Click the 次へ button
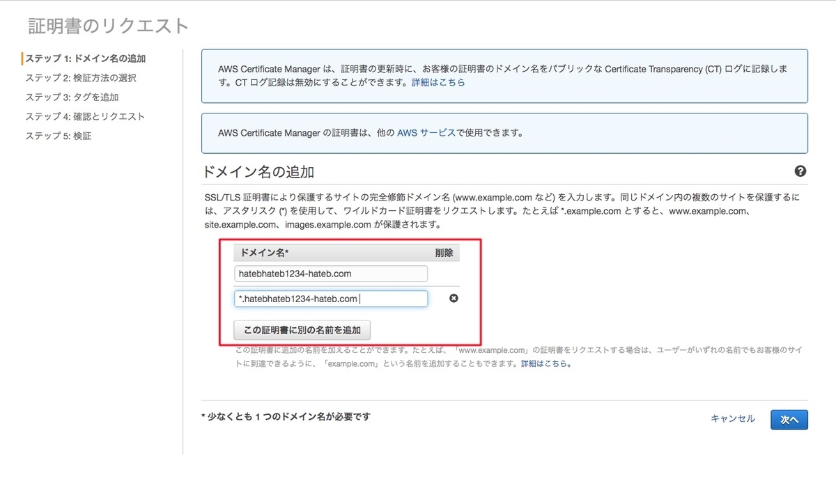This screenshot has width=836, height=504. coord(789,419)
